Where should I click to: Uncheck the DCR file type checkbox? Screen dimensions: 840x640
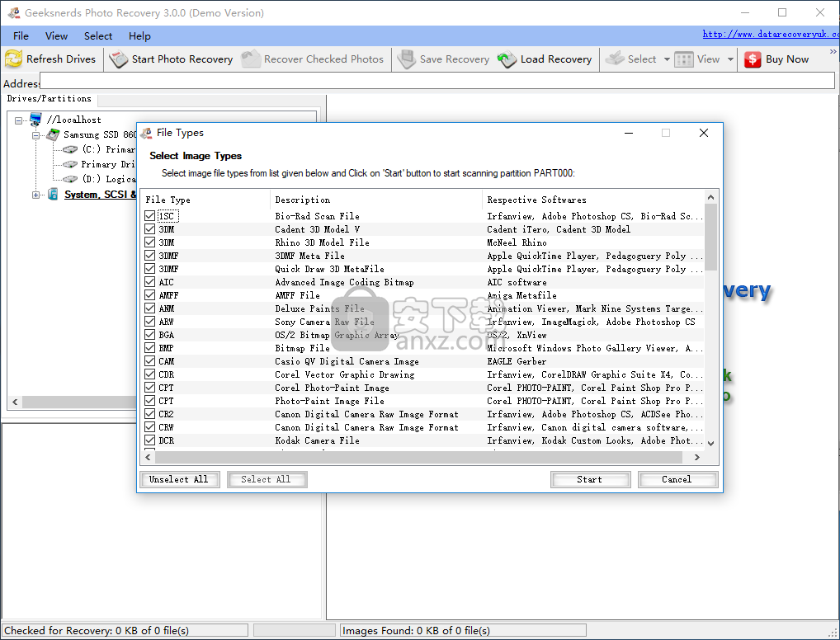150,440
